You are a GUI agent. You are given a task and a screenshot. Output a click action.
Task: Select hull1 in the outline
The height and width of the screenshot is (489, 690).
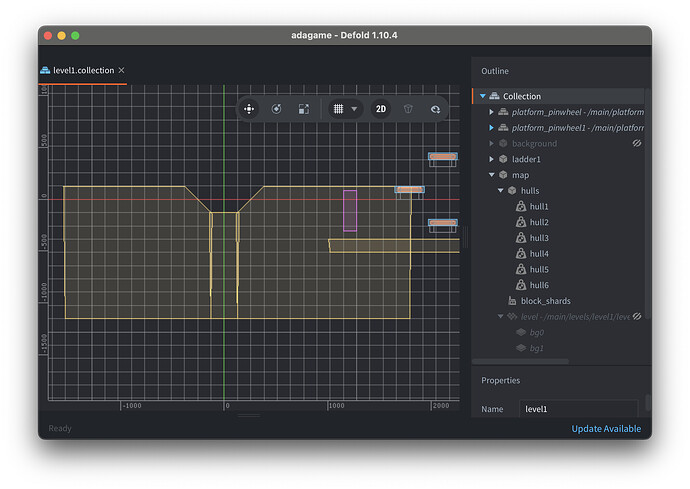[x=539, y=206]
